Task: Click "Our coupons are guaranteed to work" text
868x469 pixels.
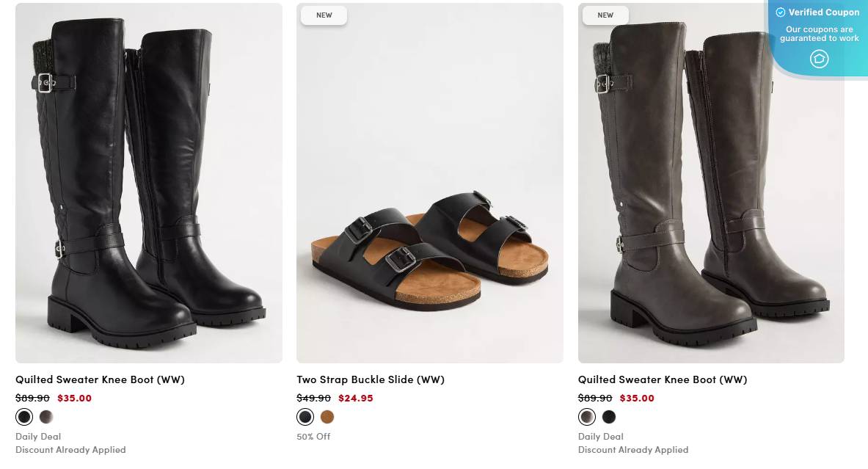Action: 819,34
